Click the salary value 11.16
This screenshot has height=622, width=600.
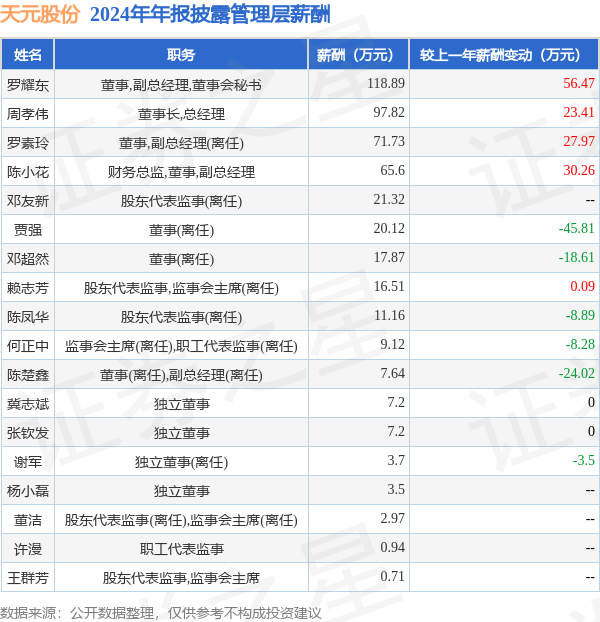[x=389, y=315]
